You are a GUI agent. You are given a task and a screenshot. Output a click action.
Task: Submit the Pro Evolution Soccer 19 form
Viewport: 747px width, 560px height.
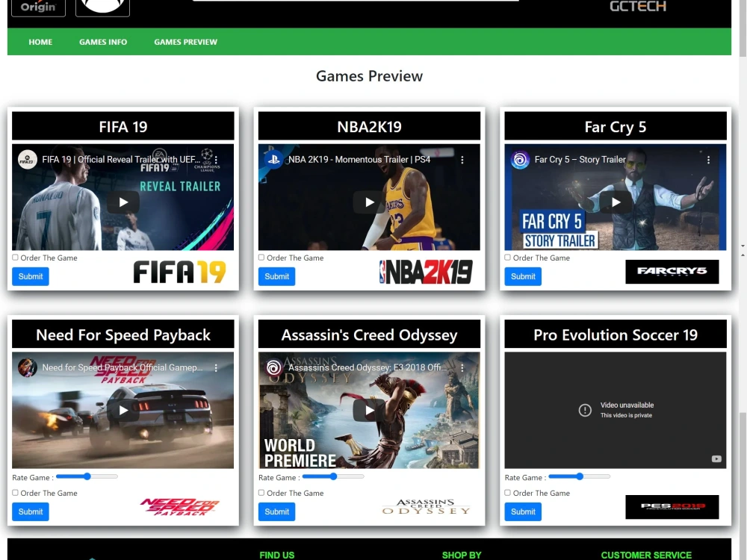[x=523, y=512]
